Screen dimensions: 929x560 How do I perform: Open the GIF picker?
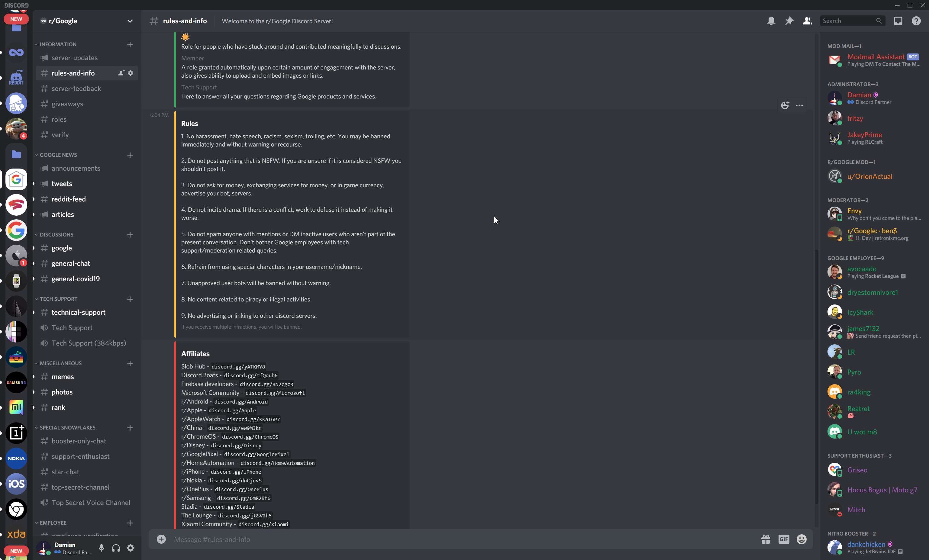(x=784, y=539)
